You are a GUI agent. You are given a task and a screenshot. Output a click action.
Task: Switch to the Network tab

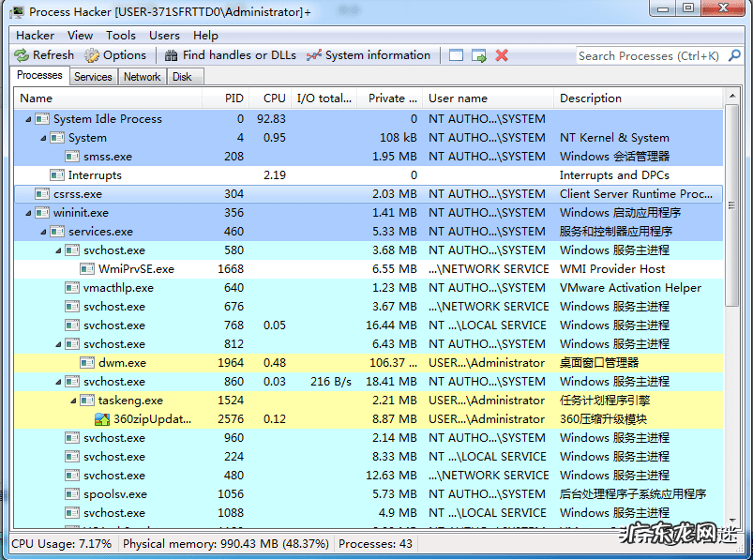click(x=143, y=77)
